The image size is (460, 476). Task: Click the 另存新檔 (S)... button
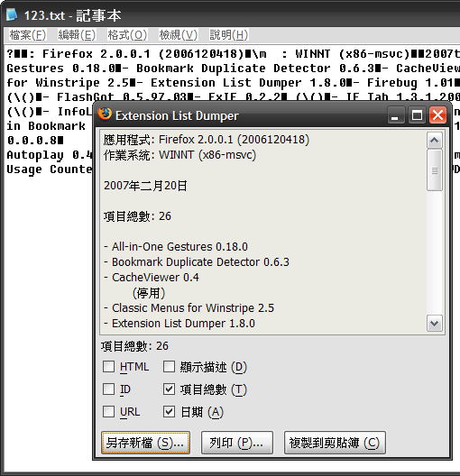coord(146,443)
